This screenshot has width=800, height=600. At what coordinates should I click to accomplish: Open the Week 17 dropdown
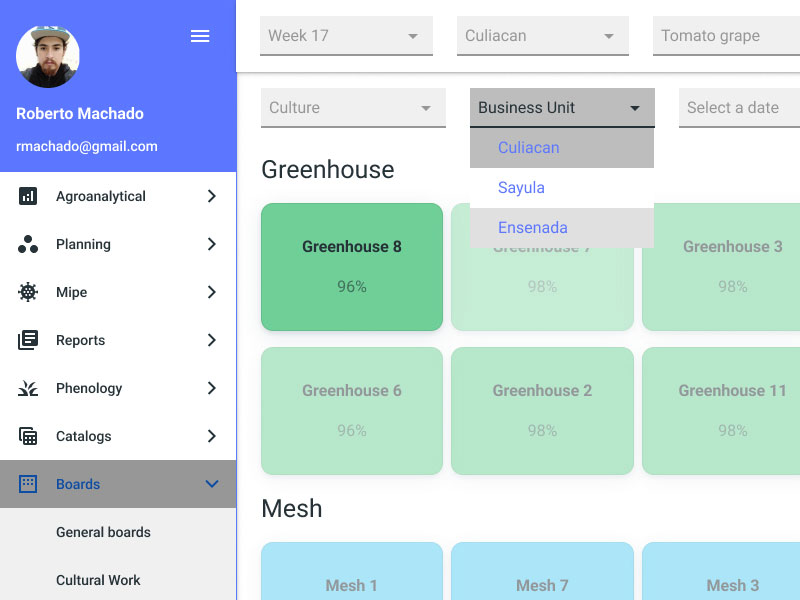click(346, 36)
